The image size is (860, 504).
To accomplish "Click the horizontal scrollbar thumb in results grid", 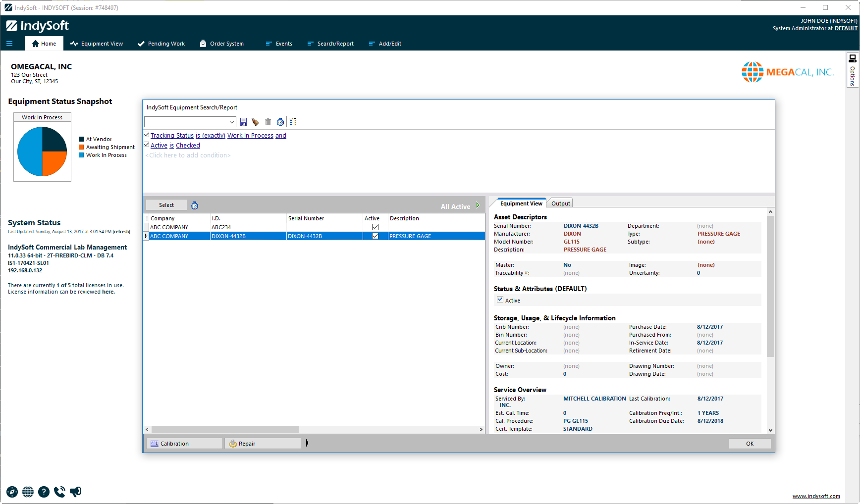I will pyautogui.click(x=225, y=429).
